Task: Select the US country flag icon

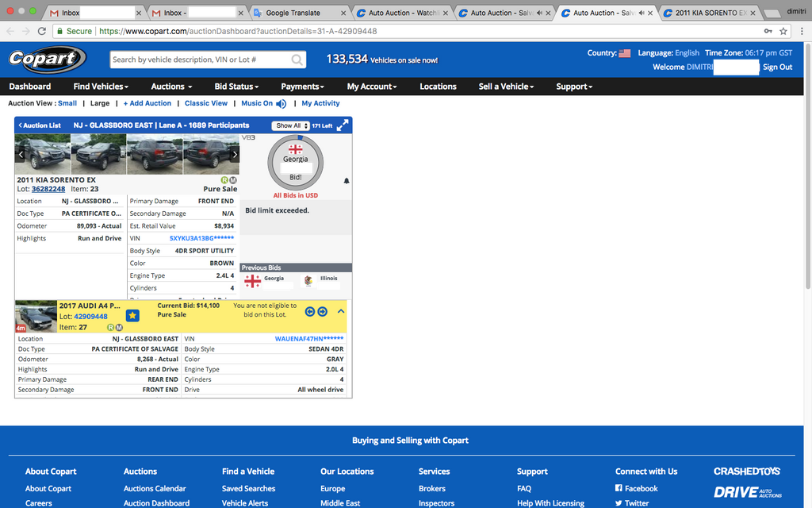Action: coord(625,53)
